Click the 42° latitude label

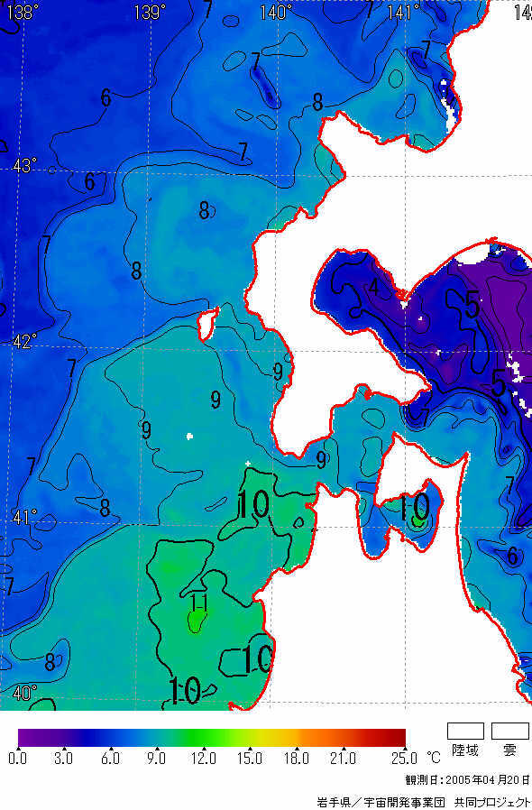[24, 342]
